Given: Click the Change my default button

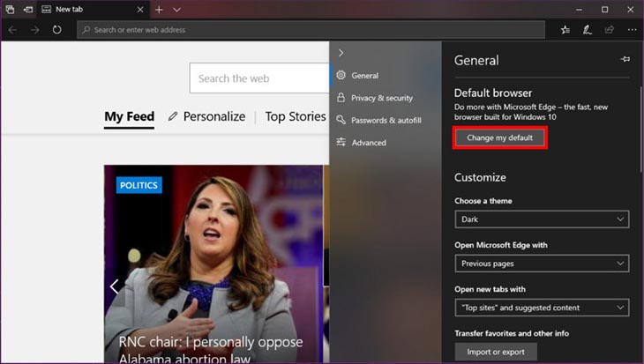Looking at the screenshot, I should [x=500, y=137].
